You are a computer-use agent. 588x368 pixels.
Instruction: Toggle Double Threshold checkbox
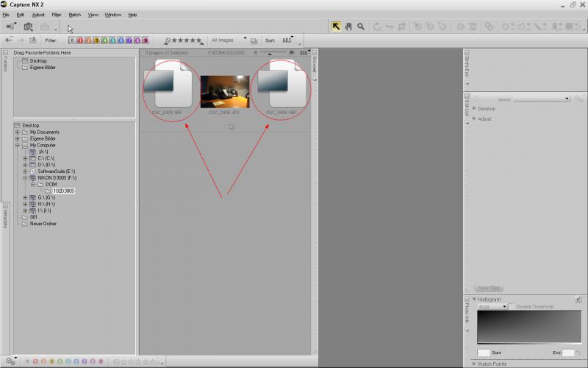pyautogui.click(x=512, y=307)
